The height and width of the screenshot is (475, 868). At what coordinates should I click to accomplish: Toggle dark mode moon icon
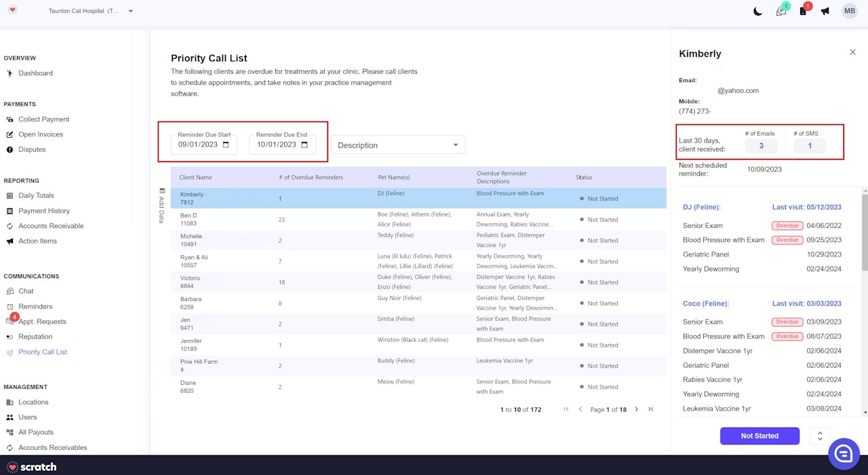[758, 12]
